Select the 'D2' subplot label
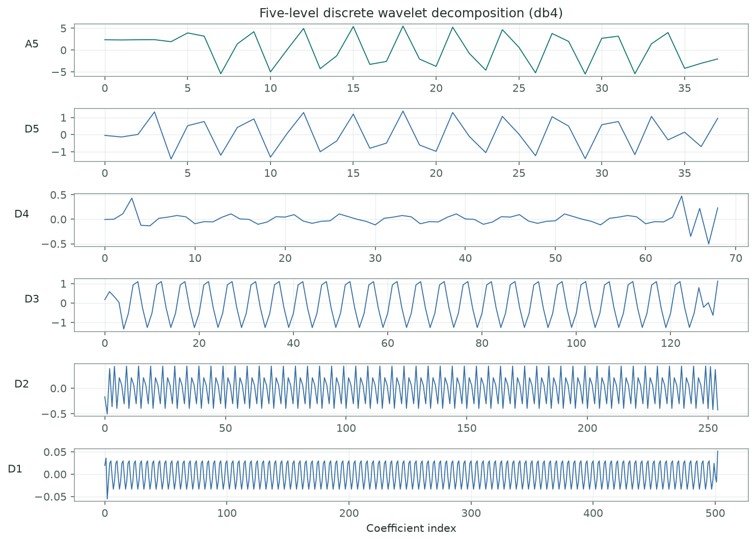Image resolution: width=756 pixels, height=542 pixels. tap(21, 384)
